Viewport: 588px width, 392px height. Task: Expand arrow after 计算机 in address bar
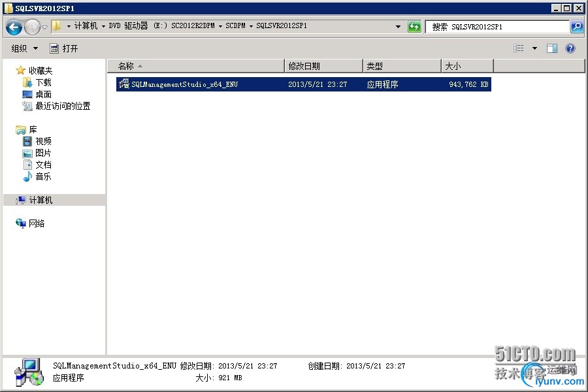(x=103, y=26)
